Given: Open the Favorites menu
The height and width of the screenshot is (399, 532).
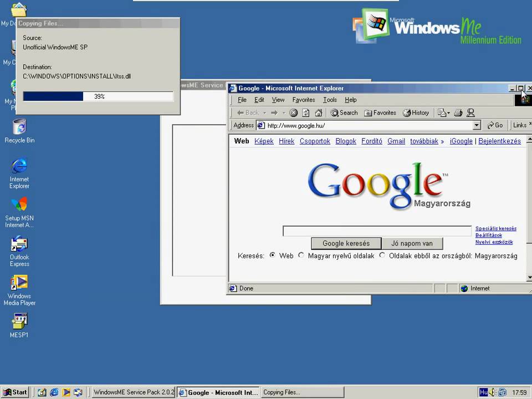Looking at the screenshot, I should pos(304,100).
